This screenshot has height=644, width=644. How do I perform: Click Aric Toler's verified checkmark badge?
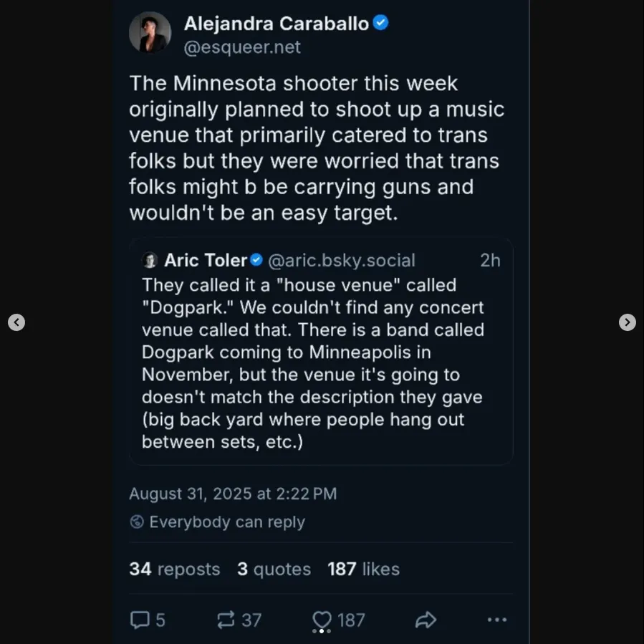tap(256, 260)
